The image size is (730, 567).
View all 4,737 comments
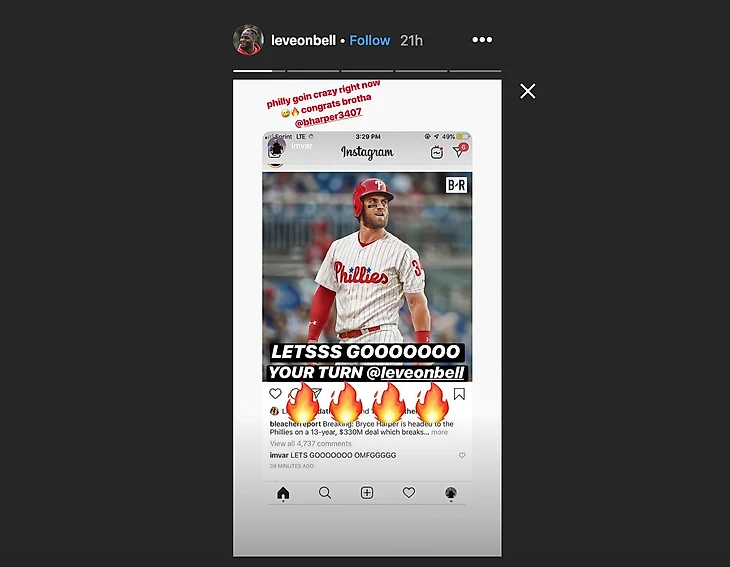311,444
